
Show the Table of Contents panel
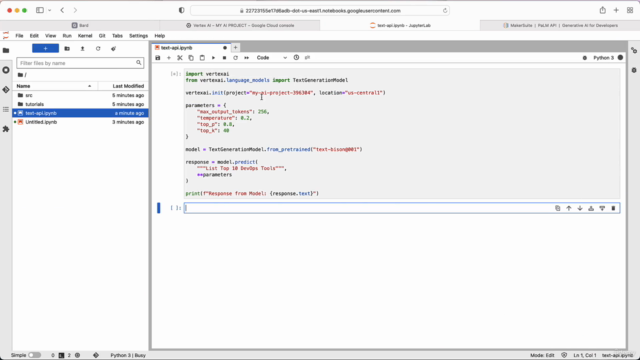point(6,109)
